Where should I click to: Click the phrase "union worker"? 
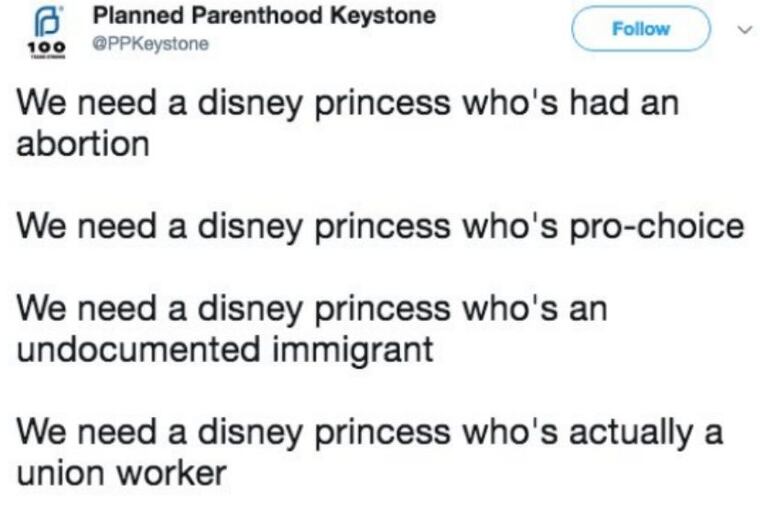[122, 472]
